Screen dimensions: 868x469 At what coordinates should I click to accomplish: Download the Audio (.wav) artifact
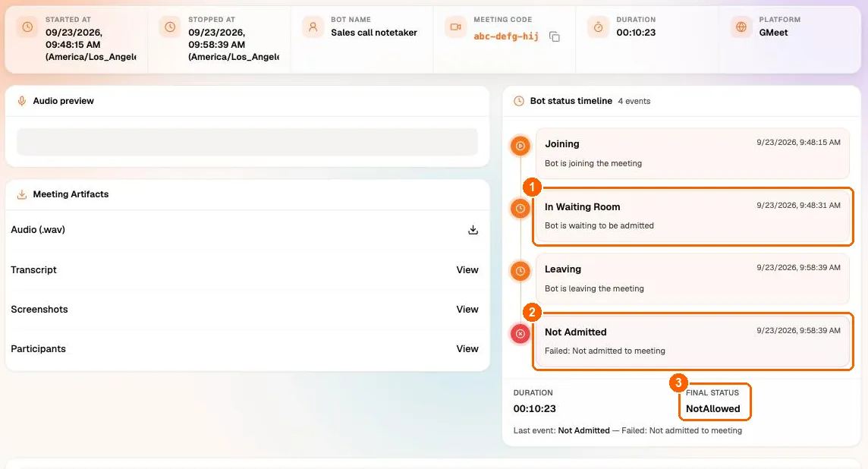tap(473, 230)
